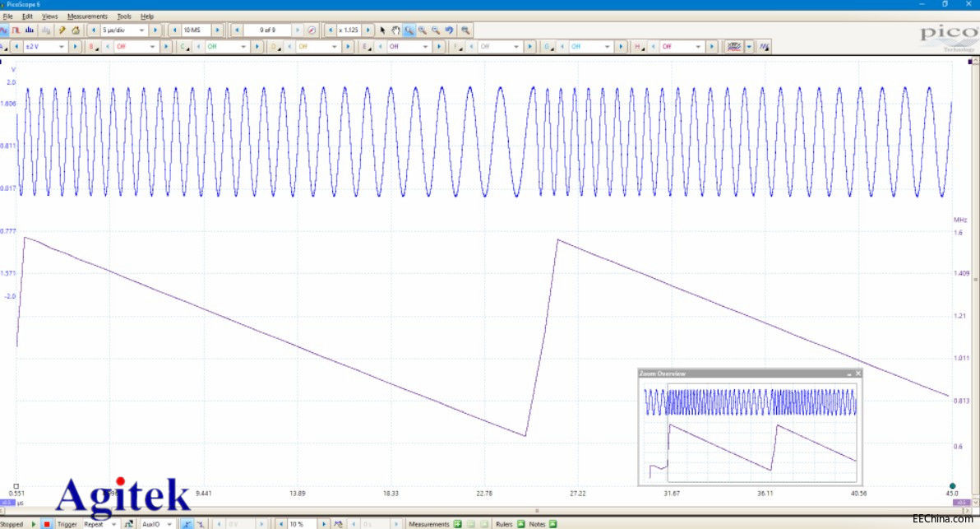Close the Zoom Overview panel
980x529 pixels.
tap(858, 374)
